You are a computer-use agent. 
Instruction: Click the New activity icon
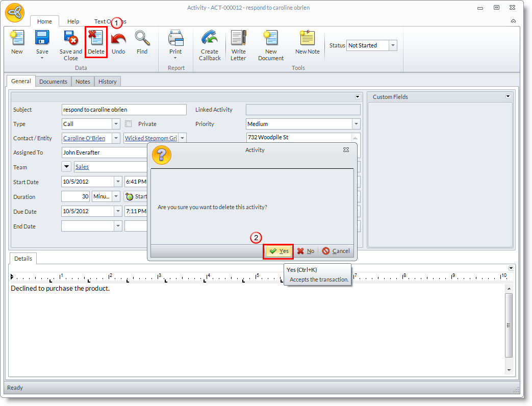coord(17,39)
